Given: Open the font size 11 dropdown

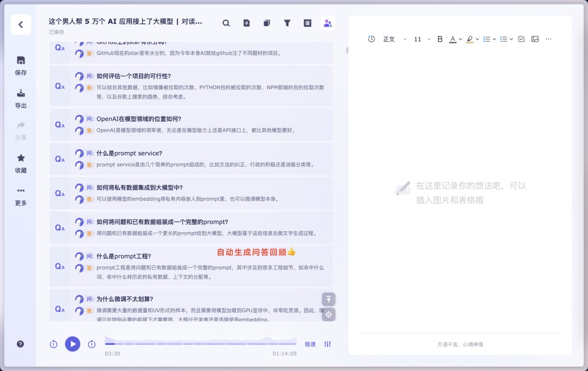Looking at the screenshot, I should click(x=421, y=39).
